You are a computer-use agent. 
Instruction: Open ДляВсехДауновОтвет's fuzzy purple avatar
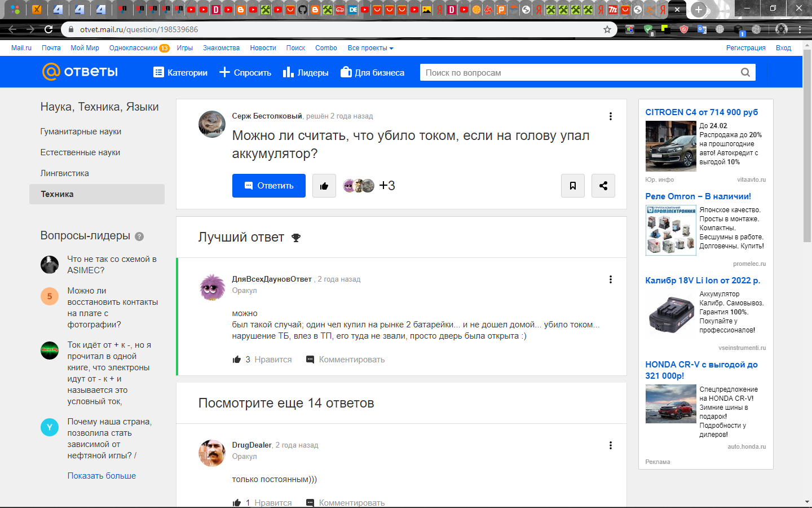212,287
